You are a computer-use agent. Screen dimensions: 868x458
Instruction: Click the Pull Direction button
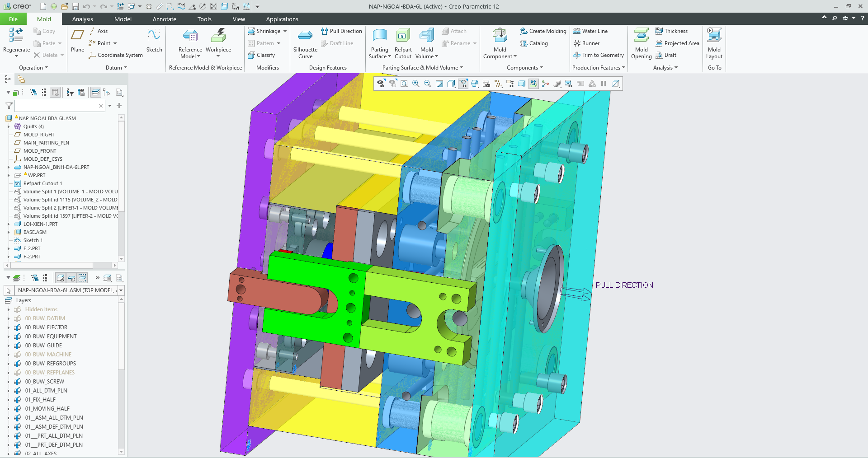click(341, 31)
